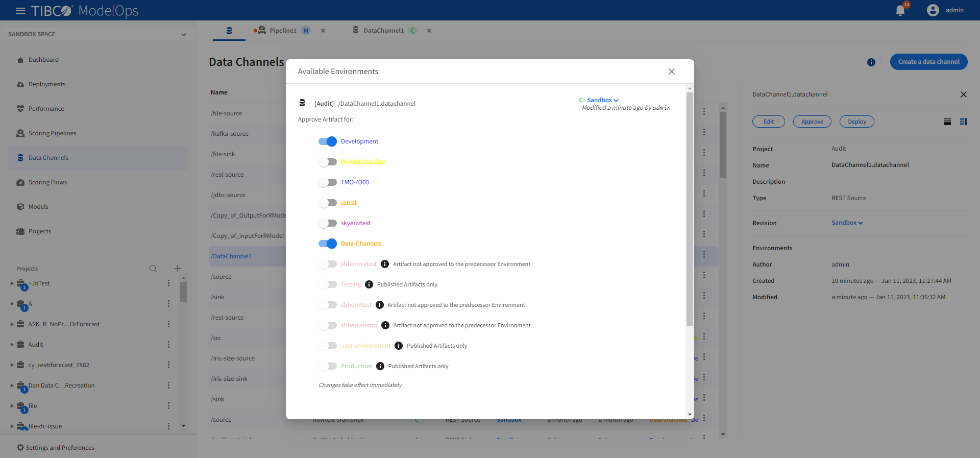Click the Development environment link

pos(359,141)
